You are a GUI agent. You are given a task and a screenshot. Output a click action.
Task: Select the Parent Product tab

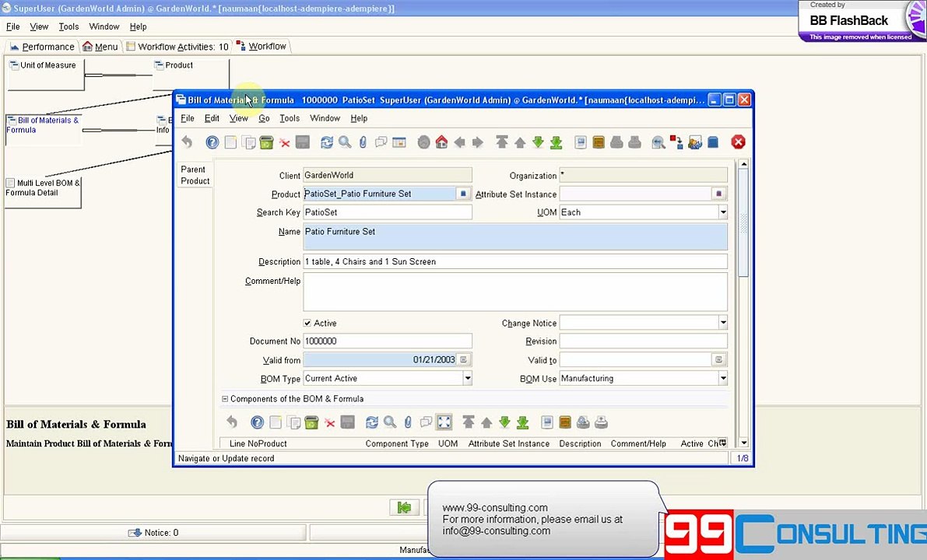coord(195,175)
